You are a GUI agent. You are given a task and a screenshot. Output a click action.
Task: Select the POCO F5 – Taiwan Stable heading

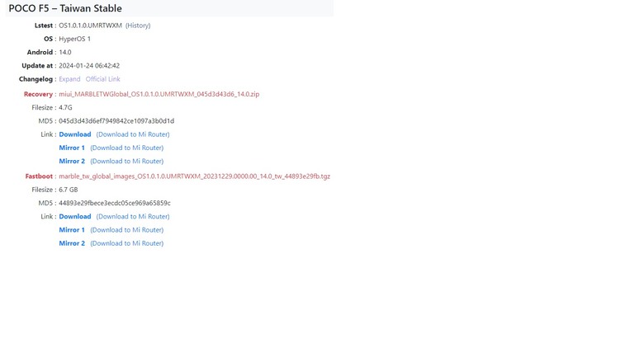coord(65,8)
